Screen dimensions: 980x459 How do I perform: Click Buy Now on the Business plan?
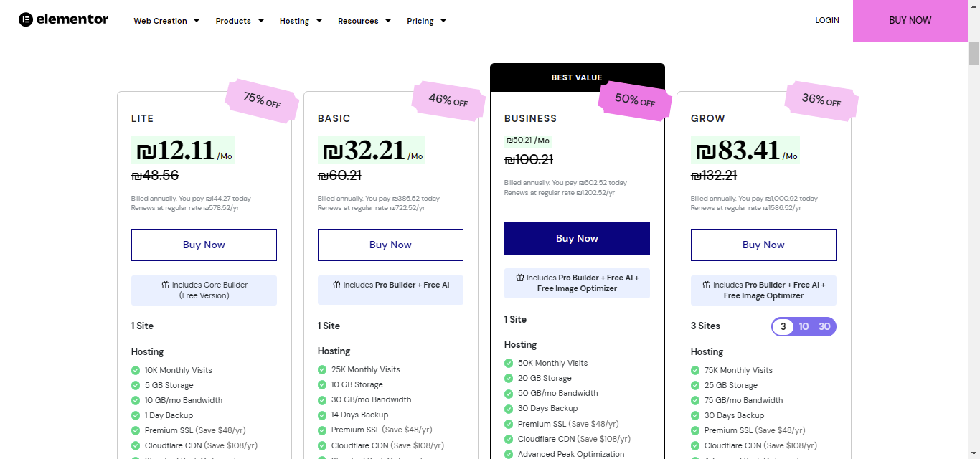(577, 238)
